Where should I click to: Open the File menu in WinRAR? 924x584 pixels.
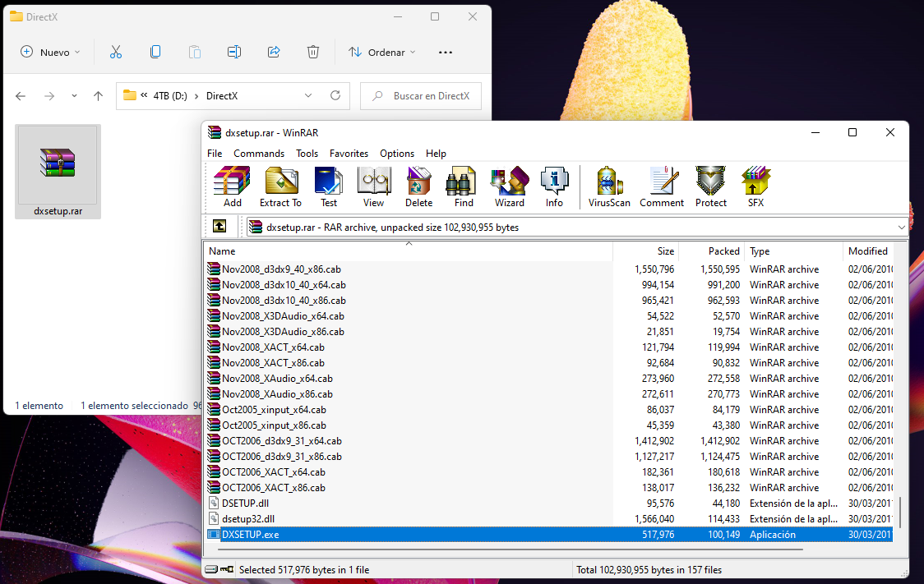(x=215, y=153)
